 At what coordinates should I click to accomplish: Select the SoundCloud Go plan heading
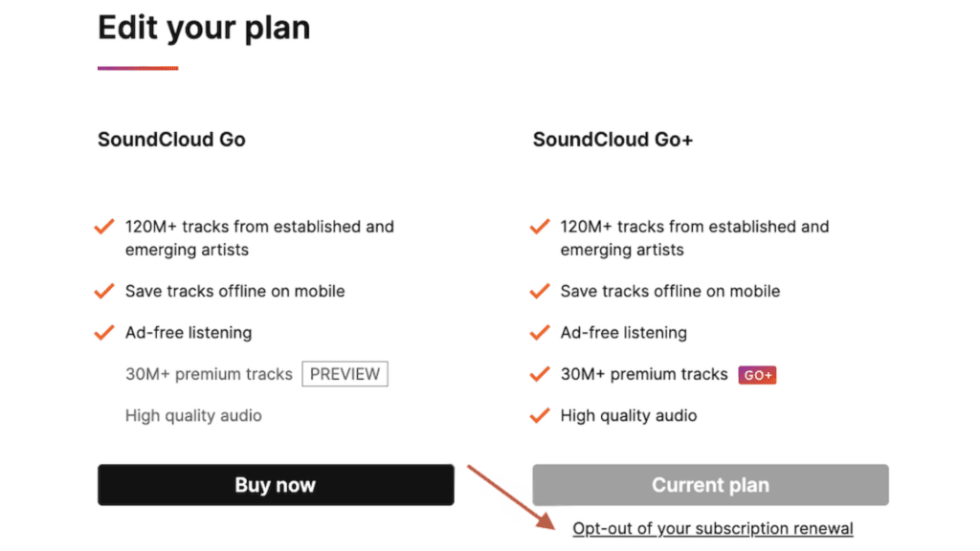click(x=170, y=140)
